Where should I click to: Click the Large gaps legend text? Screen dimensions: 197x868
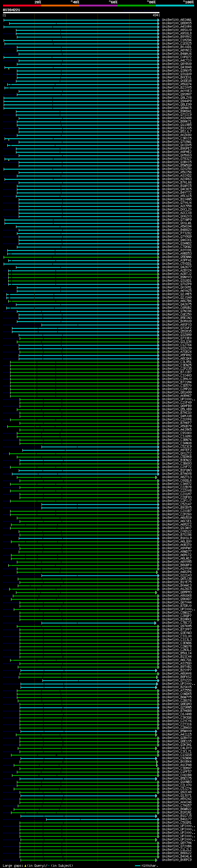tap(38, 866)
